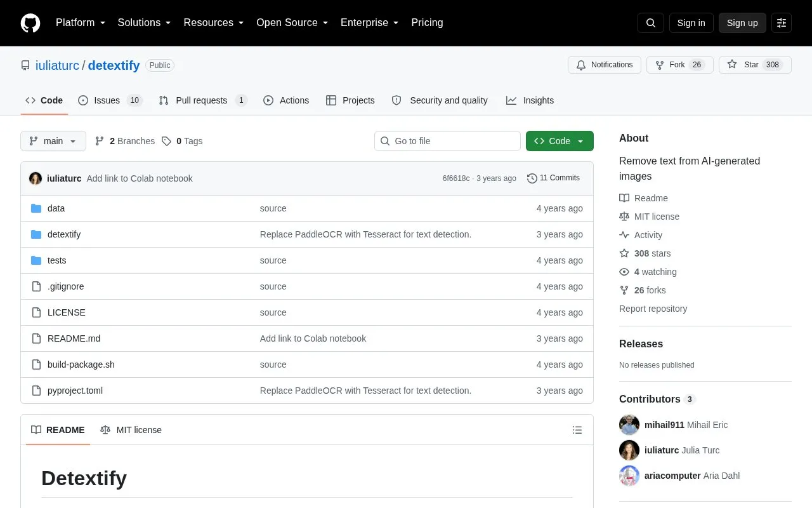Open the build-package.sh file
812x508 pixels.
coord(81,364)
